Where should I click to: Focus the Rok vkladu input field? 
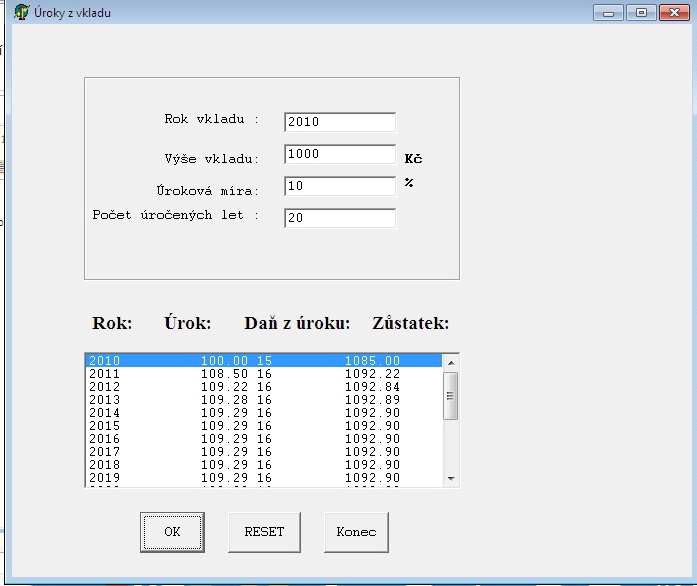(x=340, y=122)
